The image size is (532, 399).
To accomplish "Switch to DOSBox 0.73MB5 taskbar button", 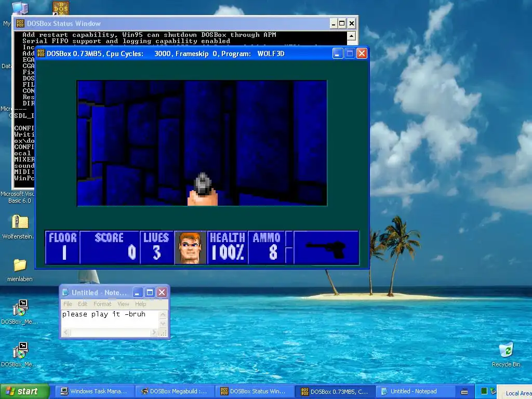I will [x=335, y=392].
